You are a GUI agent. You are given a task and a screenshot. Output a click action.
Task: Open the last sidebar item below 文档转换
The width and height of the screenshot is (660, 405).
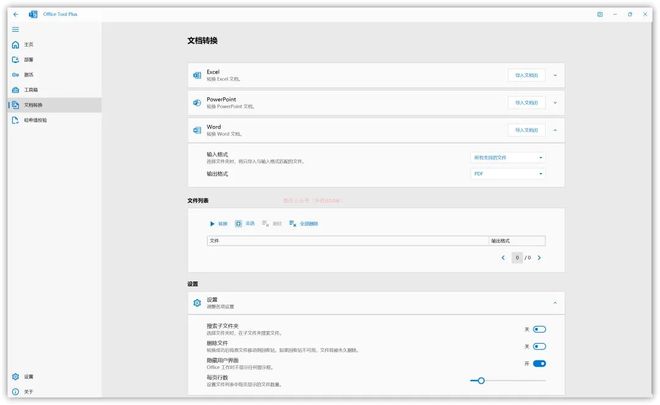click(x=54, y=120)
